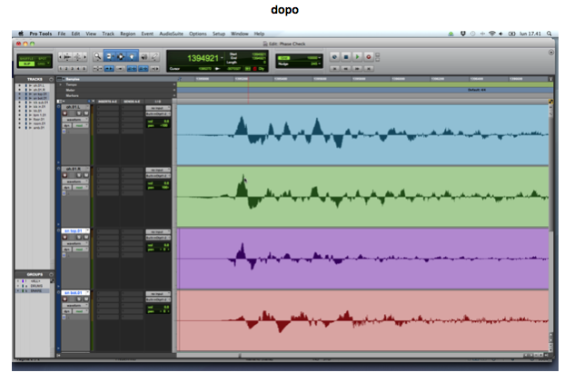
Task: Open output selector on oh.01.R track
Action: point(158,175)
